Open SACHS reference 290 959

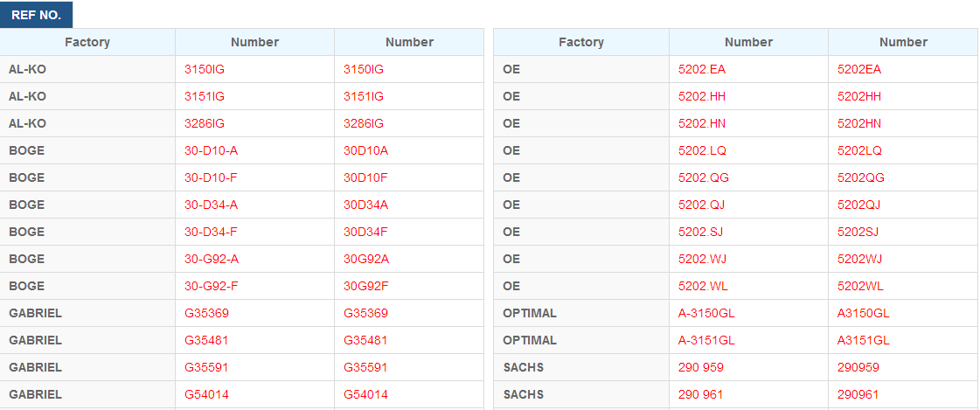tap(700, 367)
